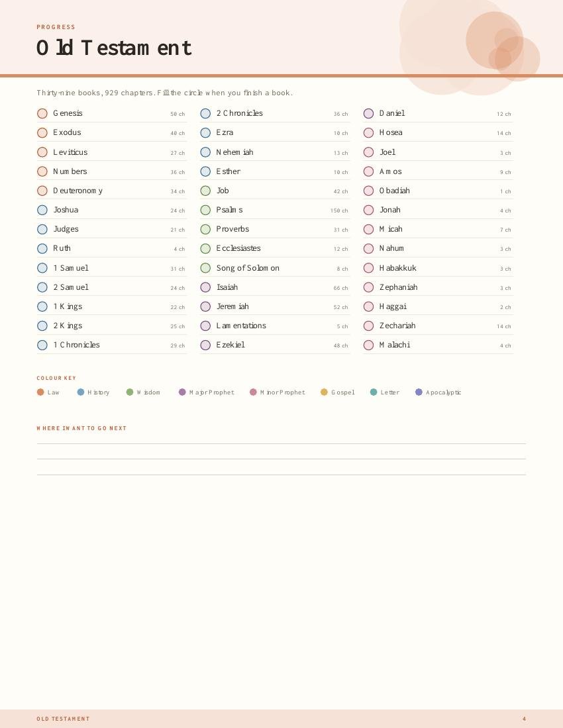Click the Old Testament page title

pos(114,48)
